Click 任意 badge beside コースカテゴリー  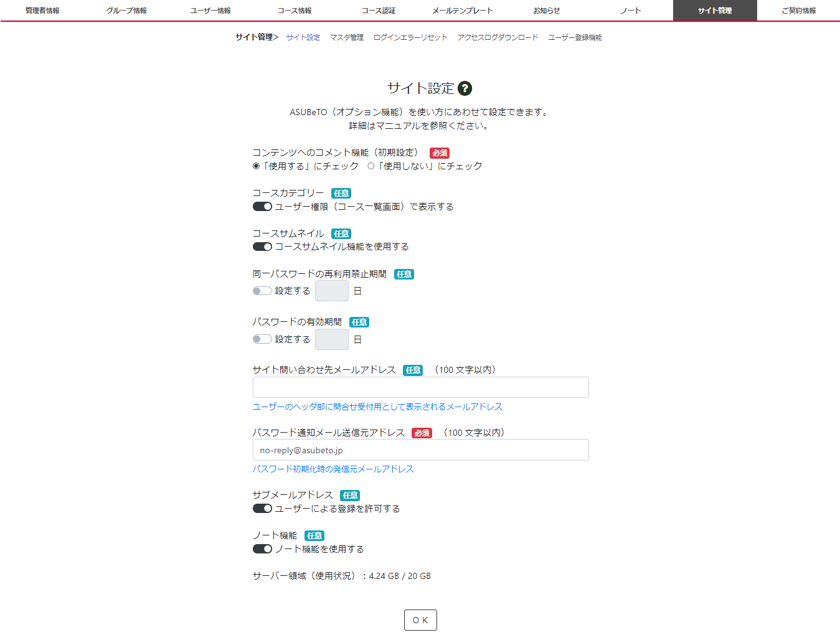(x=341, y=194)
